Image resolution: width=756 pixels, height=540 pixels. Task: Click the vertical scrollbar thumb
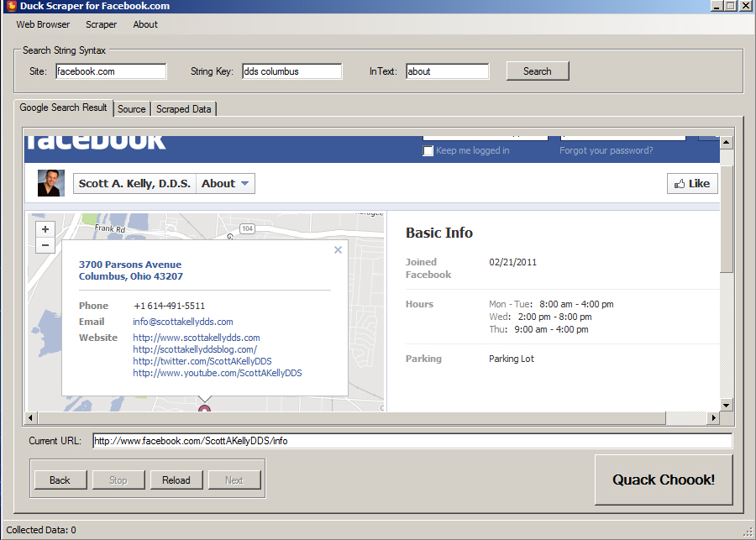726,219
